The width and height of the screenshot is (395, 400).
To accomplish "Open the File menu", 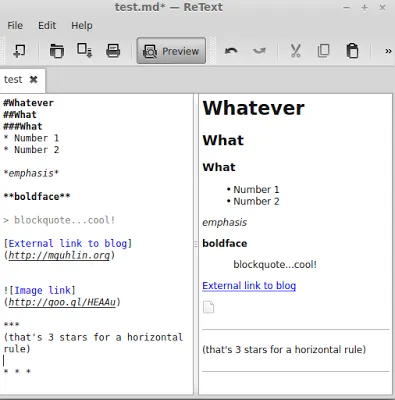I will point(15,26).
